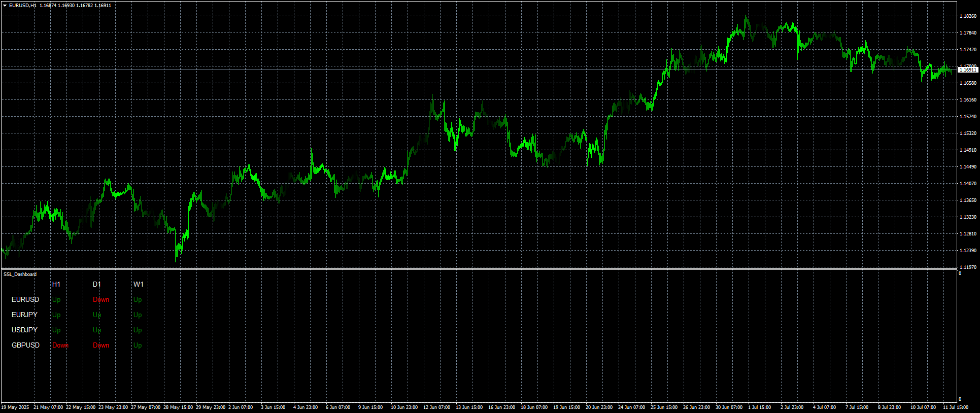The image size is (980, 413).
Task: Click EURJPY D1 'Up' signal cell
Action: [x=97, y=315]
